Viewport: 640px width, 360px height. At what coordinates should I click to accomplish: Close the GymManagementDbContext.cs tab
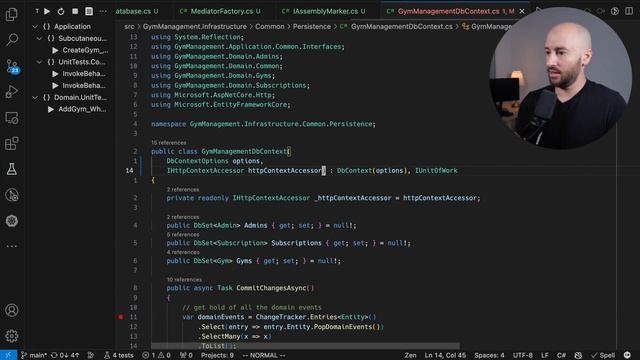pos(522,11)
